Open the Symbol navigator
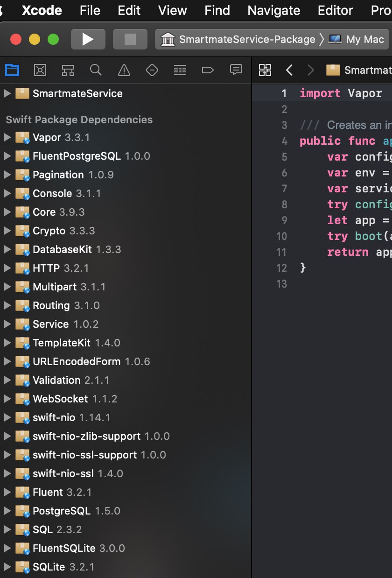Image resolution: width=392 pixels, height=578 pixels. 68,70
